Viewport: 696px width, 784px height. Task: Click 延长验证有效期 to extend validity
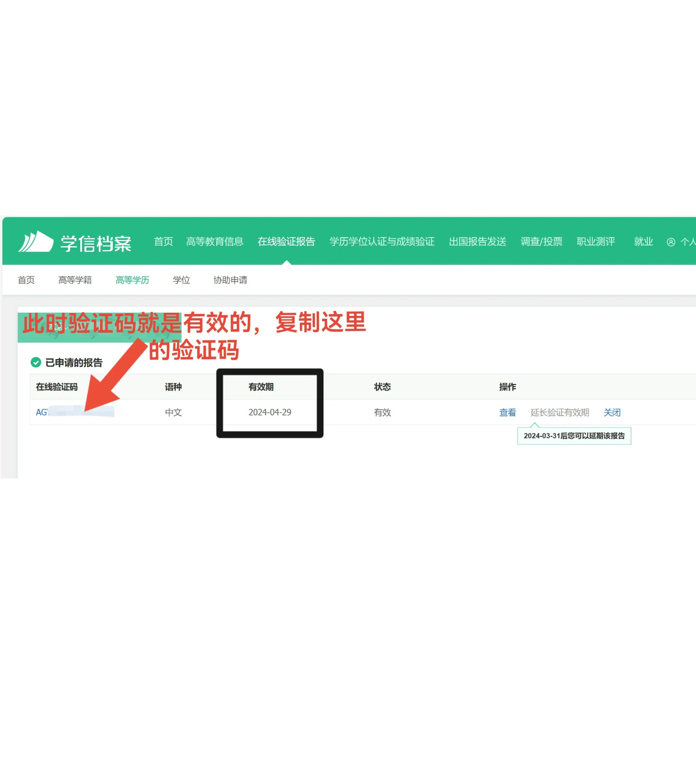[x=560, y=412]
